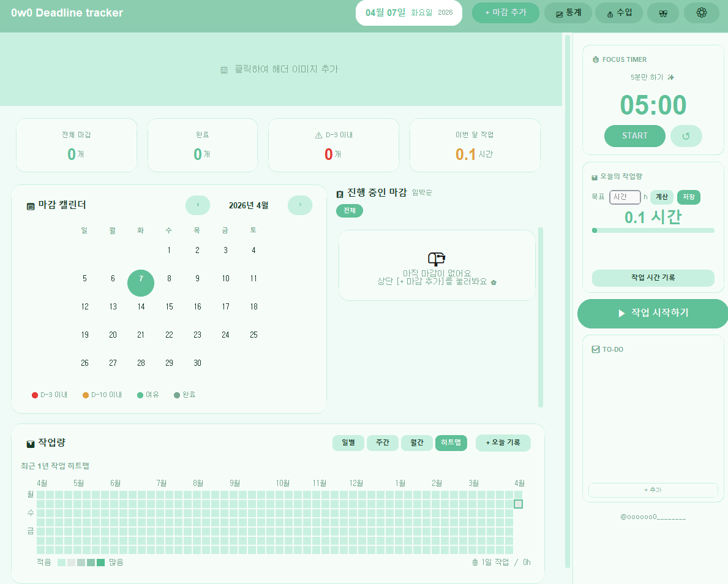Click the main page vertical scrollbar
728x584 pixels.
click(x=568, y=302)
